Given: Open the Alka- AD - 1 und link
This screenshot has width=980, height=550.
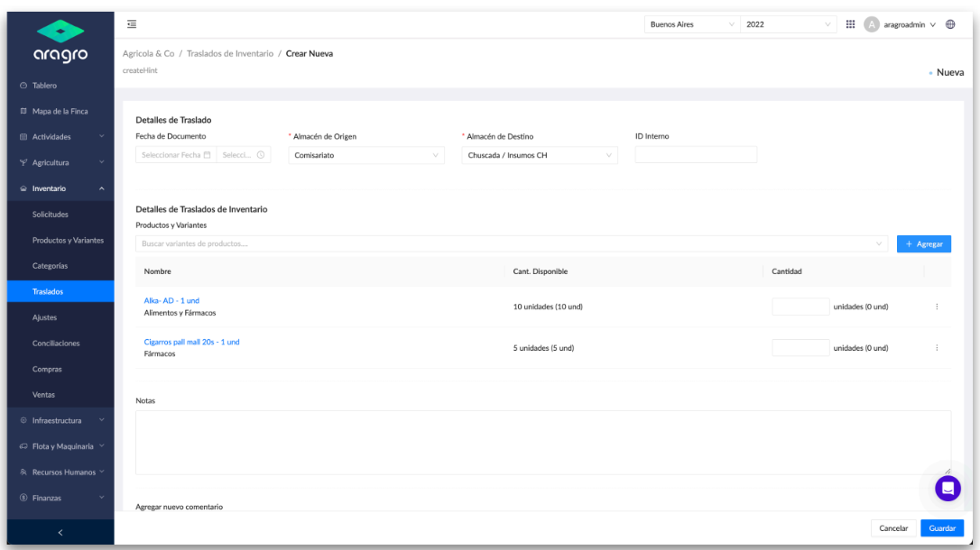Looking at the screenshot, I should [171, 300].
